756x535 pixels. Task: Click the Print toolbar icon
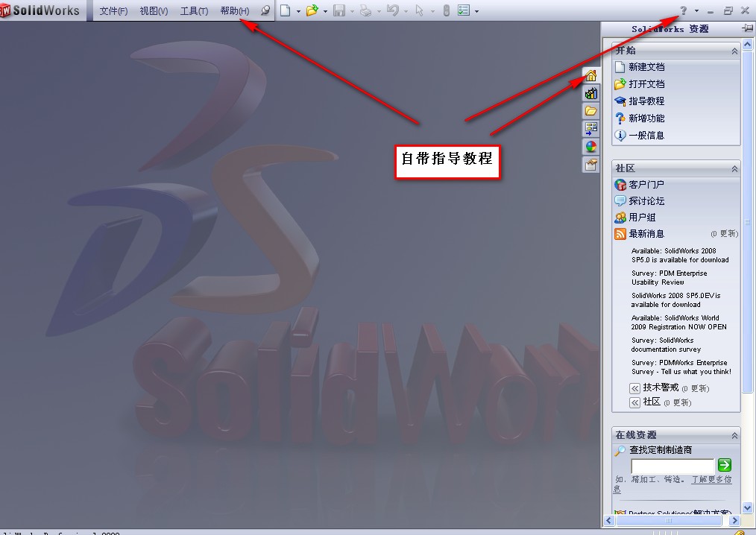(x=366, y=10)
